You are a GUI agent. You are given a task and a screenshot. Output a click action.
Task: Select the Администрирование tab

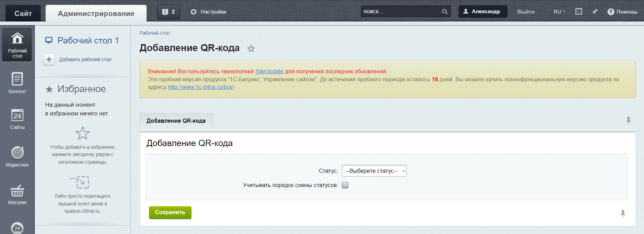(x=96, y=14)
